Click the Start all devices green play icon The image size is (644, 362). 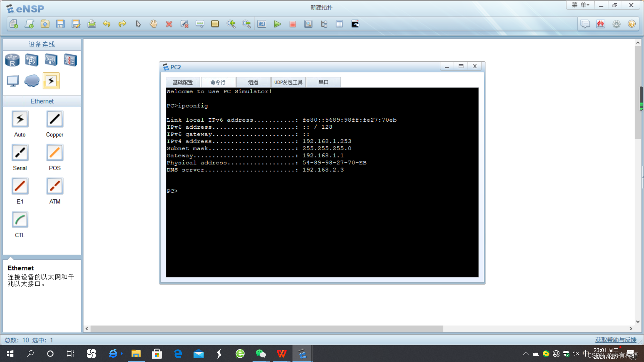click(277, 24)
